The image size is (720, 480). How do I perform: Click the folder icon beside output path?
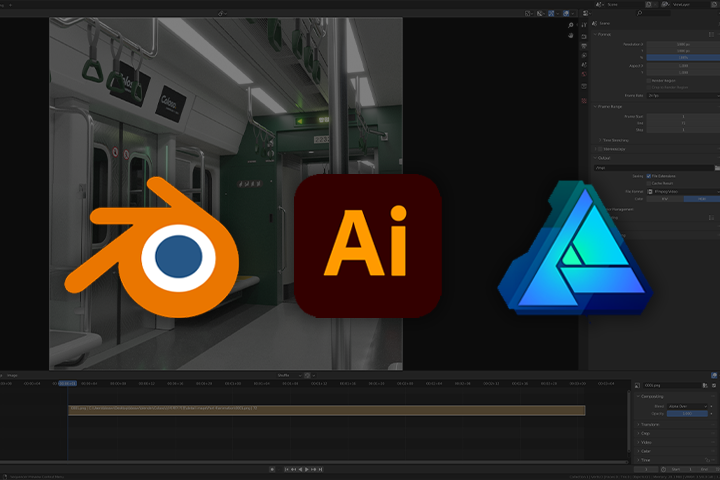coord(717,168)
